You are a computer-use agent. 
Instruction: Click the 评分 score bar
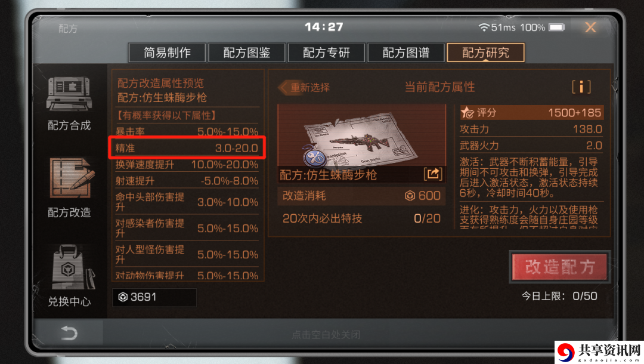(531, 113)
